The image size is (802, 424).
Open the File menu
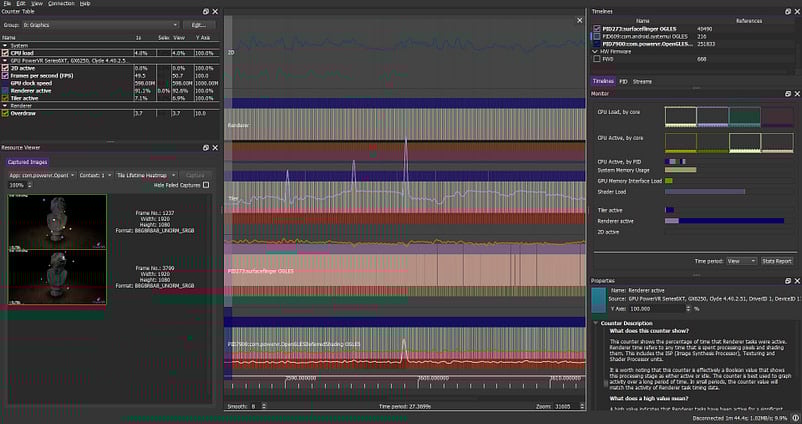coord(7,3)
